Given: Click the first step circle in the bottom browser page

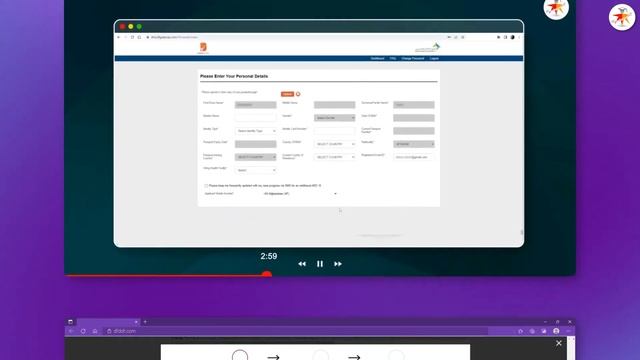Looking at the screenshot, I should pyautogui.click(x=240, y=356).
